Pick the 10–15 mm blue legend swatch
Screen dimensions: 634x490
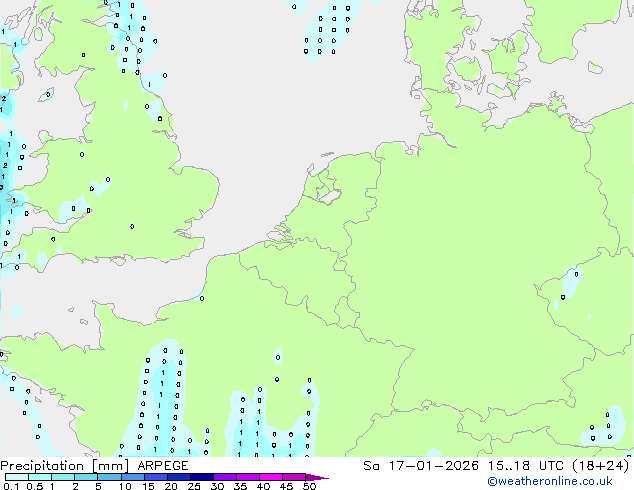132,477
